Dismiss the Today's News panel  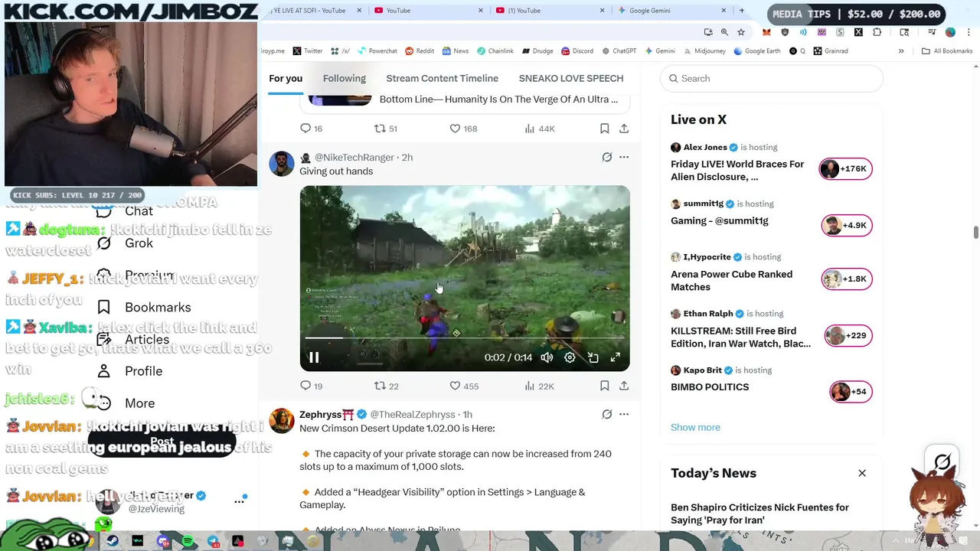(862, 473)
